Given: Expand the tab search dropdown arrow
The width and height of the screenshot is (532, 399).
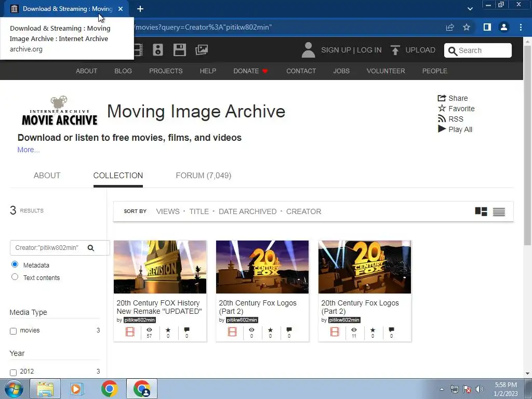Looking at the screenshot, I should (470, 9).
